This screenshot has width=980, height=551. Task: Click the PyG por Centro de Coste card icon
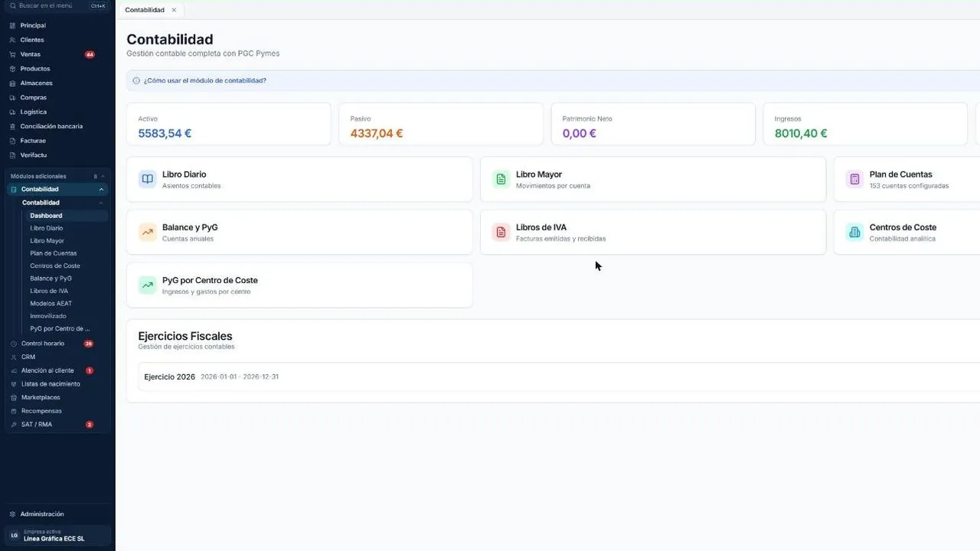click(x=148, y=285)
